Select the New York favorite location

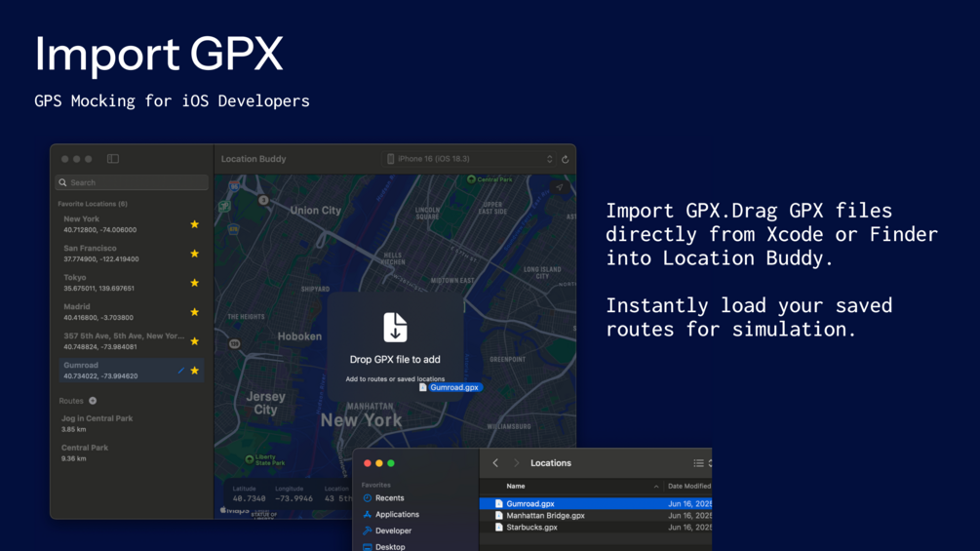[132, 224]
